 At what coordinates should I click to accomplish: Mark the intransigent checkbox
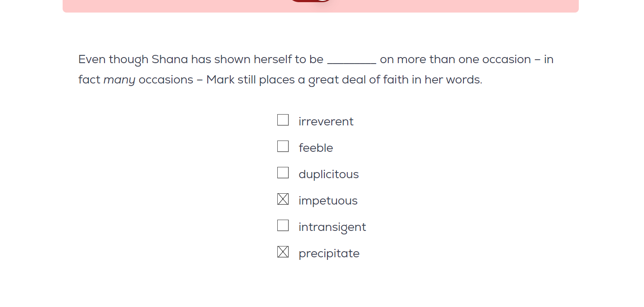[x=283, y=225]
